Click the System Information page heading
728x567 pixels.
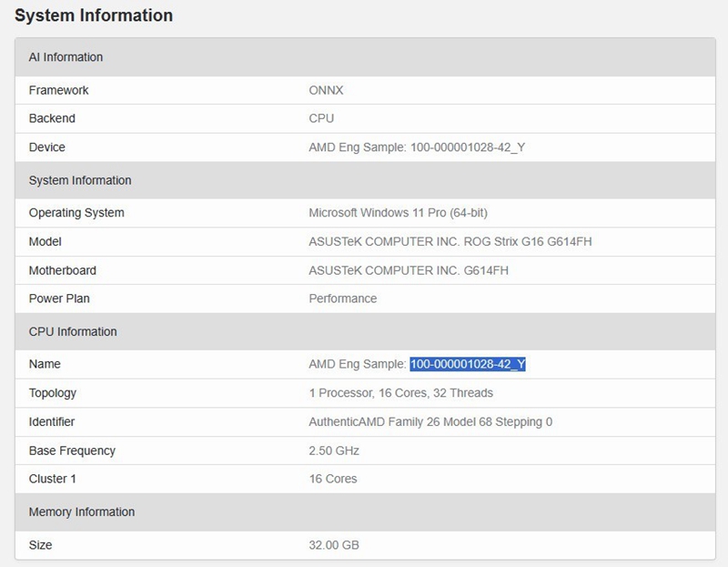click(x=94, y=15)
